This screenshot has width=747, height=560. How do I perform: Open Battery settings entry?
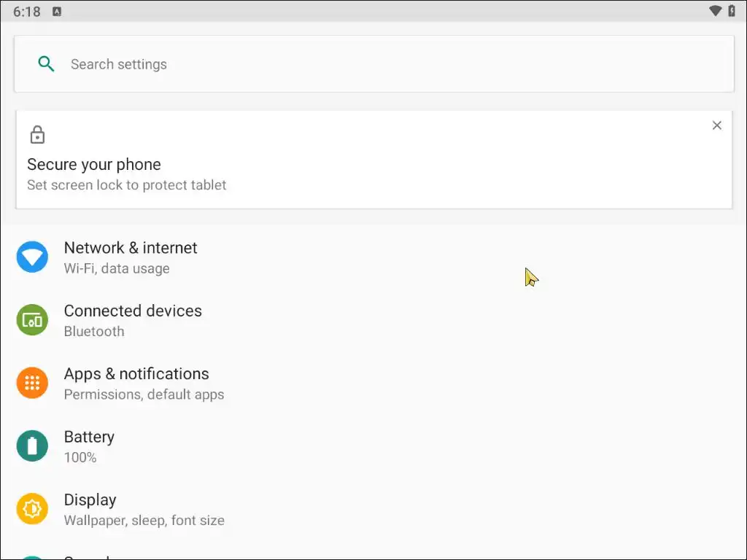click(x=89, y=437)
